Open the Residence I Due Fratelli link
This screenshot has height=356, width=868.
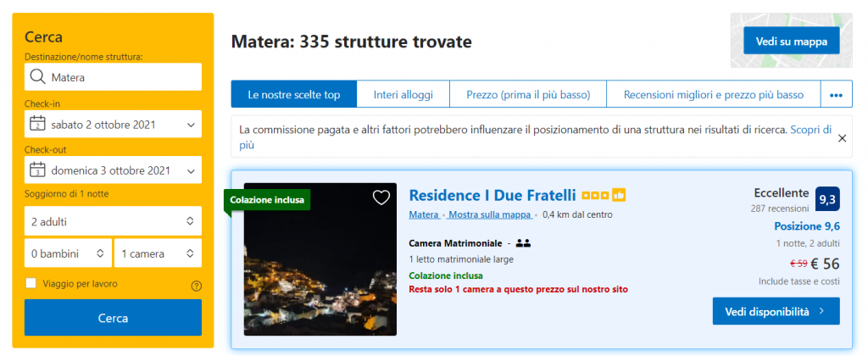(492, 195)
